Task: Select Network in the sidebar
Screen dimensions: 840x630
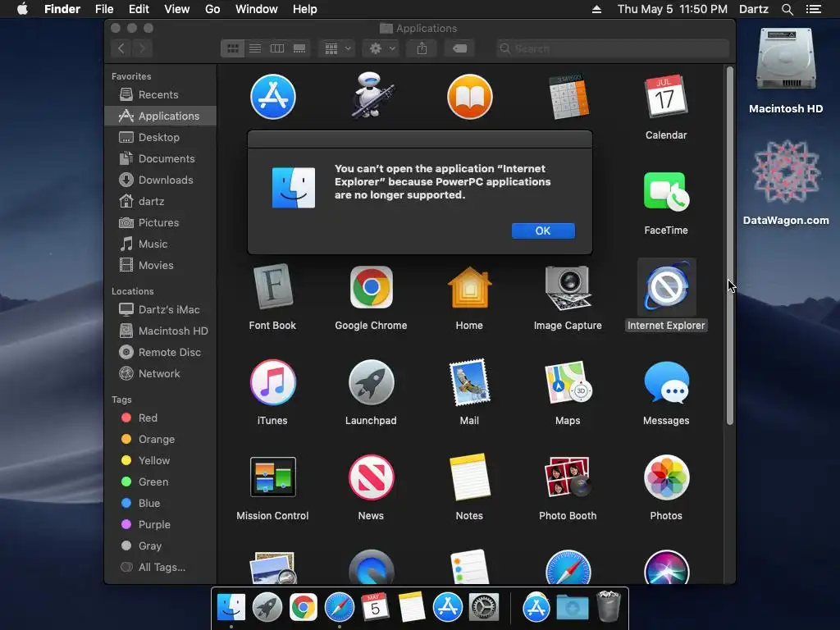Action: (160, 374)
